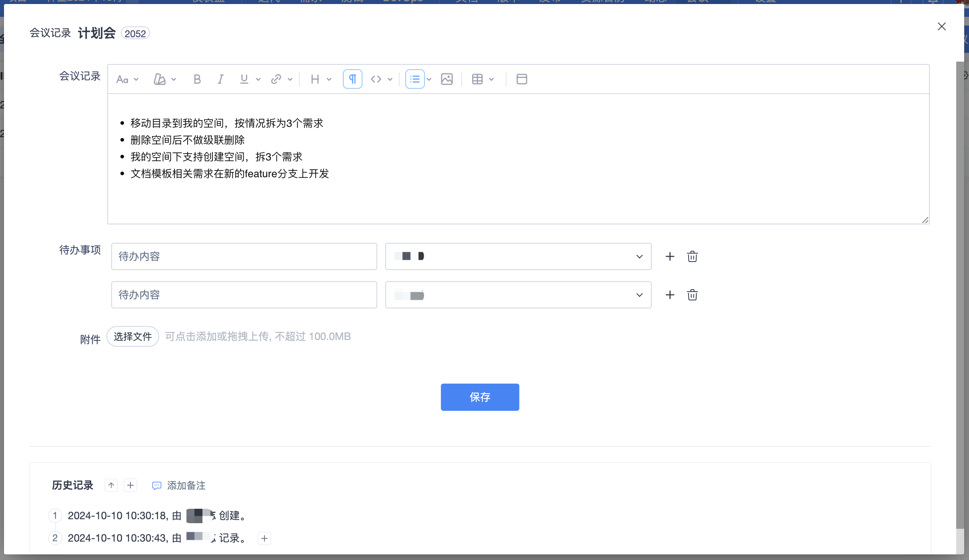Toggle paragraph format button
The height and width of the screenshot is (560, 969).
click(x=352, y=79)
